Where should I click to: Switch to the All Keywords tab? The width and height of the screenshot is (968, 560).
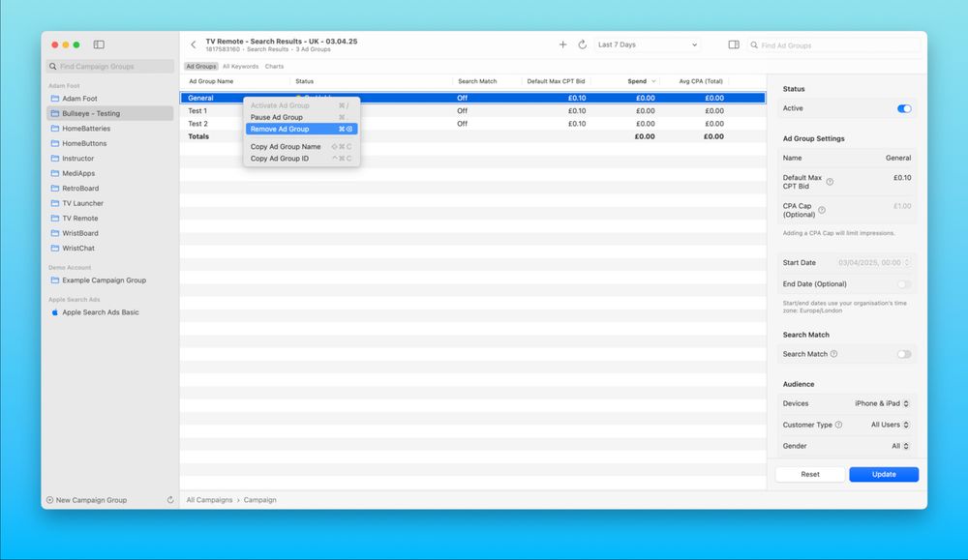tap(240, 66)
